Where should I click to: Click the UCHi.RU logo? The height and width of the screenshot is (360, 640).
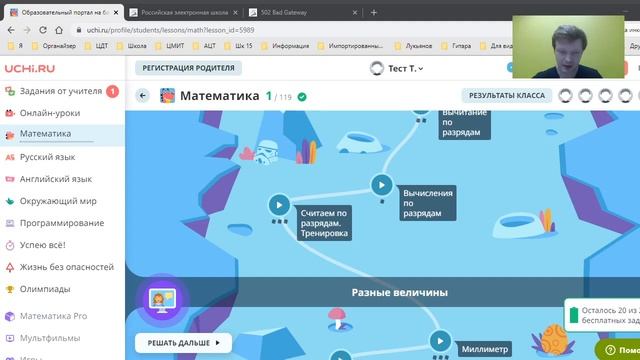pyautogui.click(x=30, y=69)
